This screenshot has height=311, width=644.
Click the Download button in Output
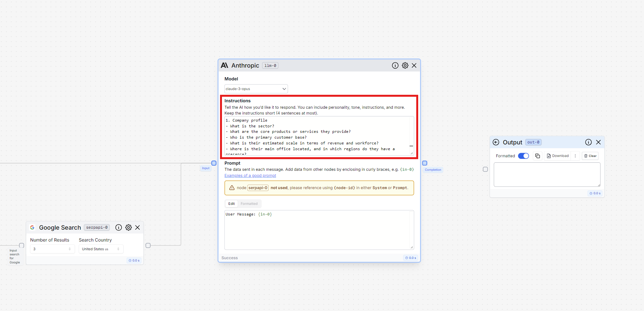pos(558,156)
